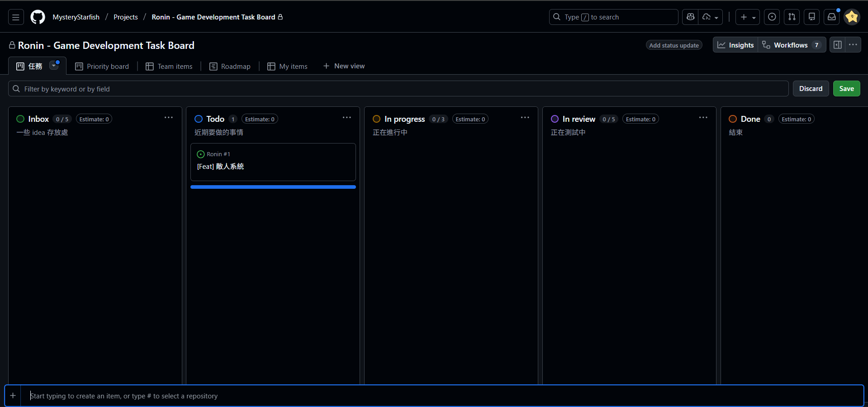The height and width of the screenshot is (407, 868).
Task: Discard the view changes
Action: (x=811, y=89)
